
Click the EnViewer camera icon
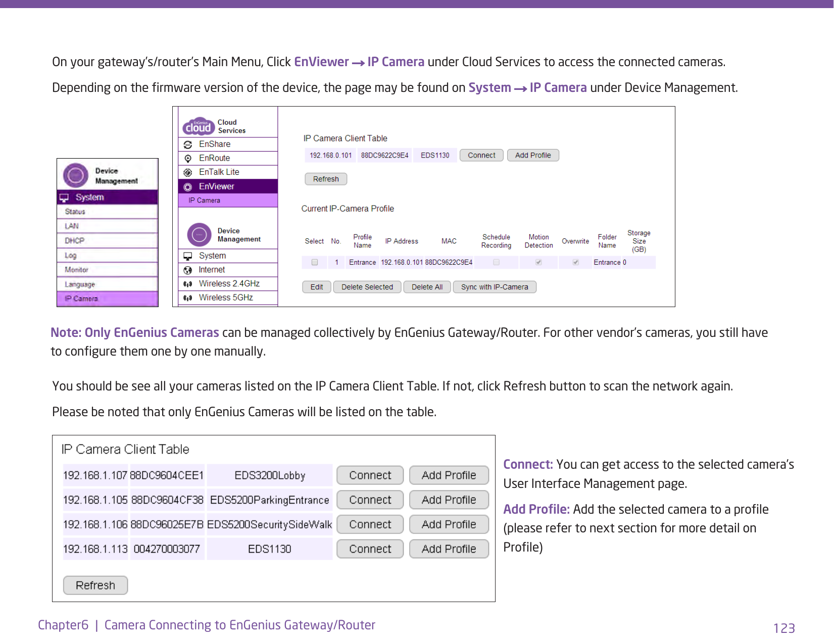point(188,187)
